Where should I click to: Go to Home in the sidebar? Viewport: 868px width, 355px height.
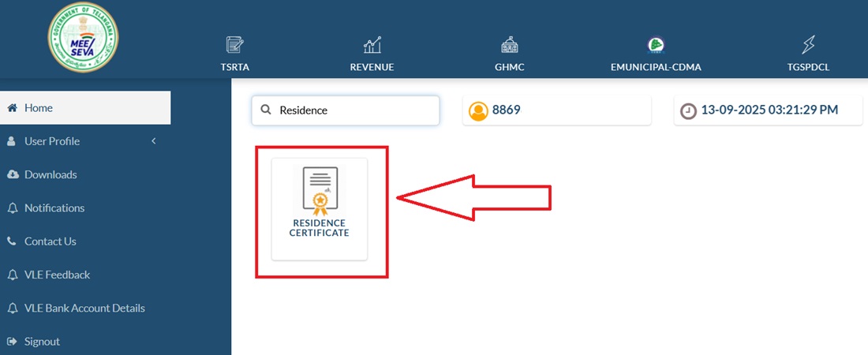(x=39, y=108)
